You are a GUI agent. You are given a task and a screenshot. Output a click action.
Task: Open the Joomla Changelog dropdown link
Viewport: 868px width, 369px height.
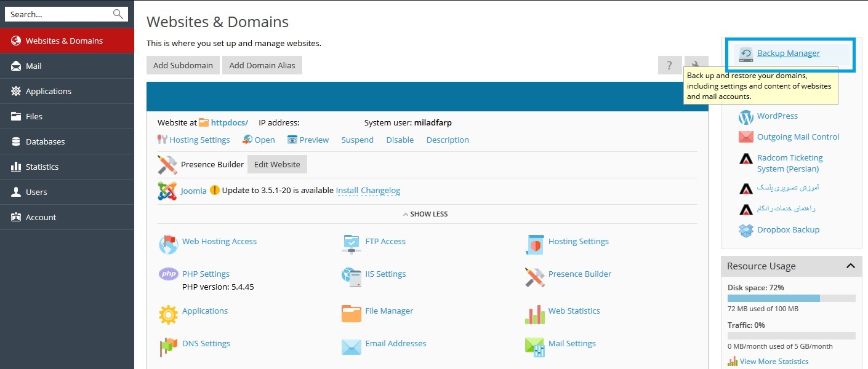pyautogui.click(x=380, y=191)
